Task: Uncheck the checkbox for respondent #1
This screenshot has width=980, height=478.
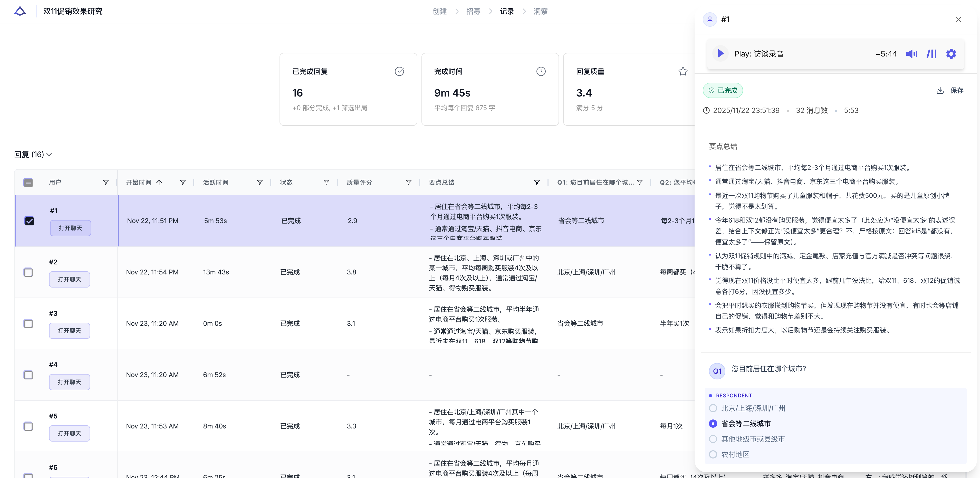Action: [x=29, y=221]
